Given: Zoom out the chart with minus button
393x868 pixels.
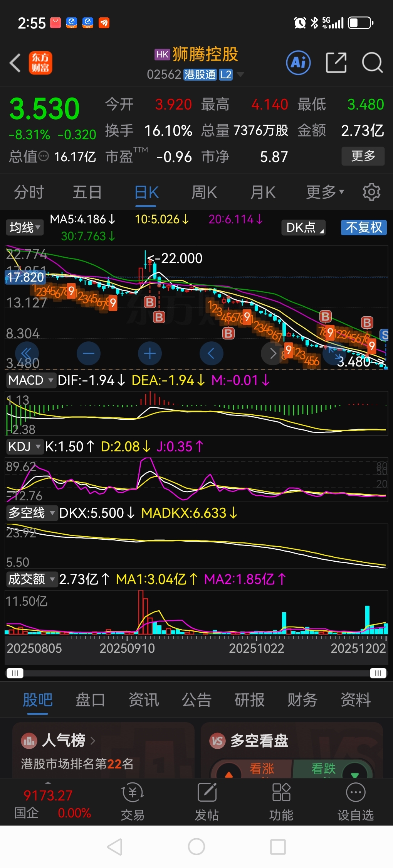Looking at the screenshot, I should pos(89,353).
